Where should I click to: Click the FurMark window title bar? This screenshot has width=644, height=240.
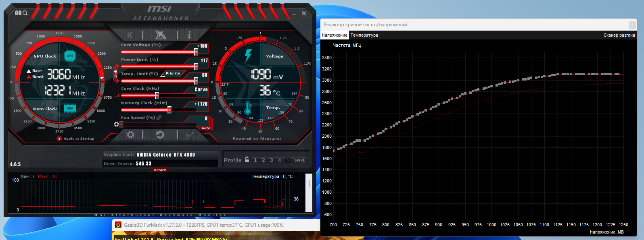(215, 225)
